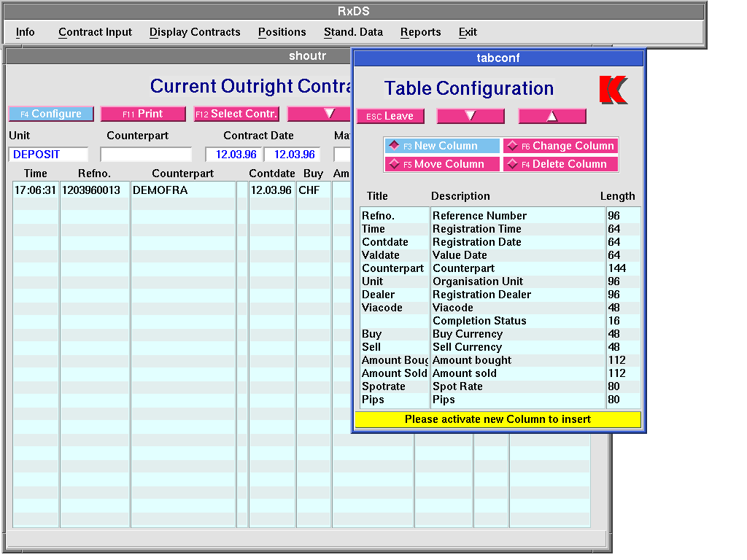Click the 17:06:31 time cell in contracts table

pyautogui.click(x=35, y=190)
